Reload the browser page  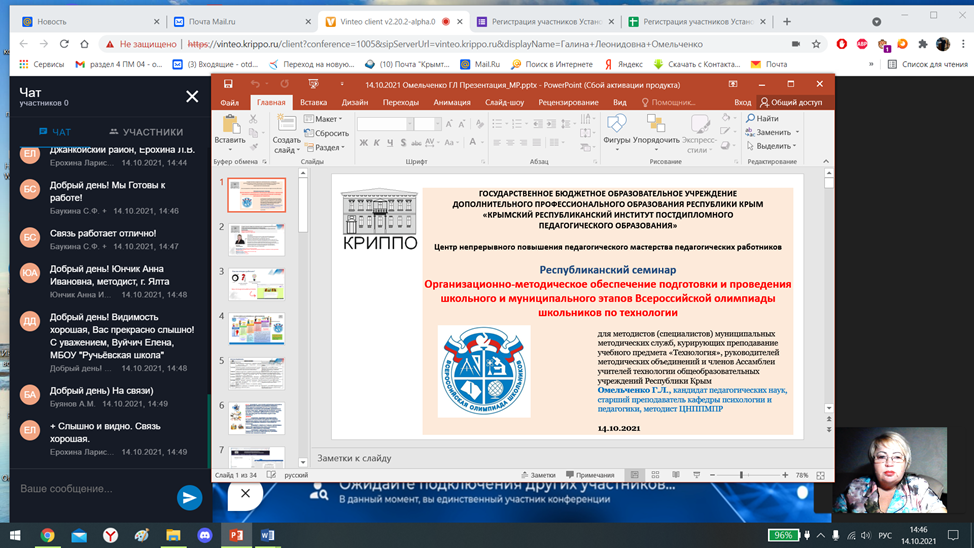click(x=64, y=44)
